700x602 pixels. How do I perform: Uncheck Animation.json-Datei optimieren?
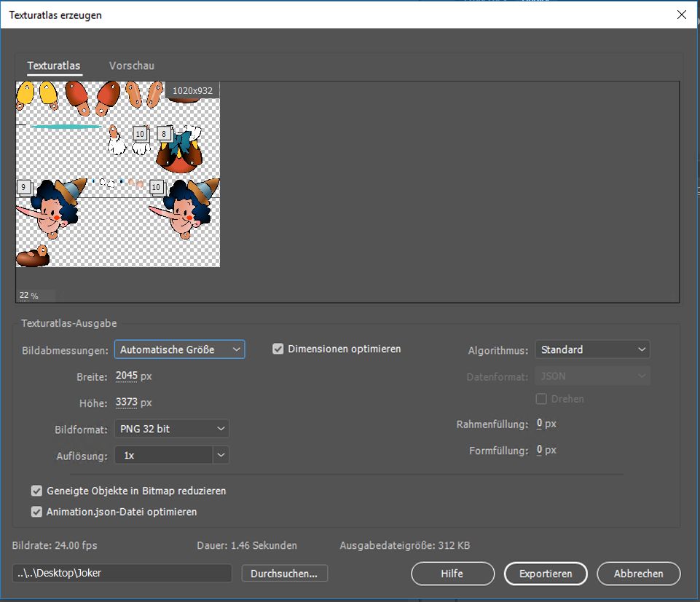pos(36,512)
